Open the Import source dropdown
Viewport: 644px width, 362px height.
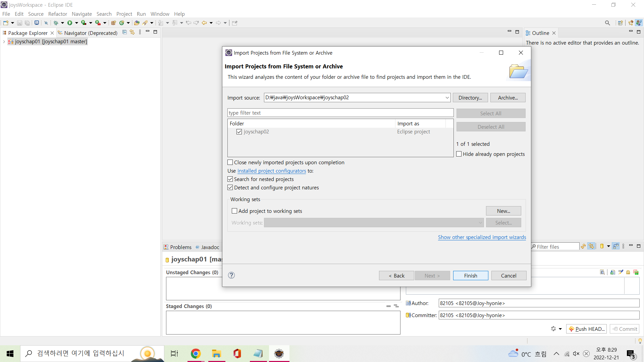(447, 98)
